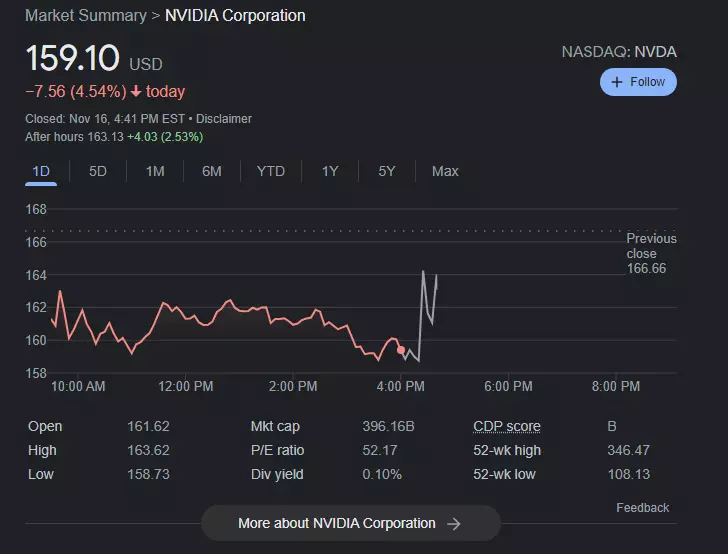
Task: Click the gray after-hours spike on chart
Action: tap(424, 273)
